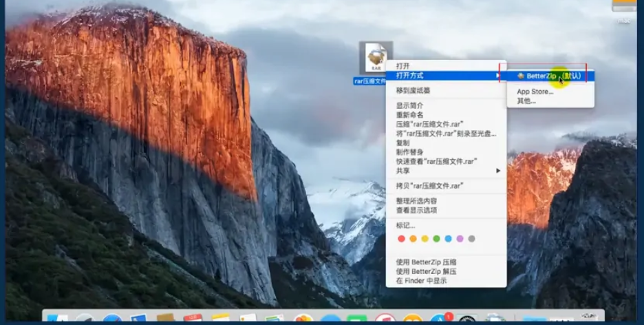Screen dimensions: 644x325
Task: Tag the file with green
Action: [436, 239]
